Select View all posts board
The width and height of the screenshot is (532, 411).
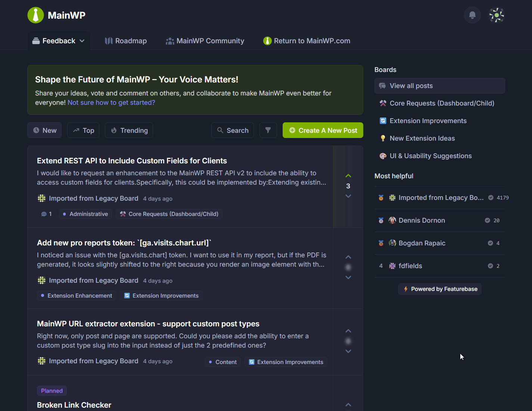pos(440,86)
